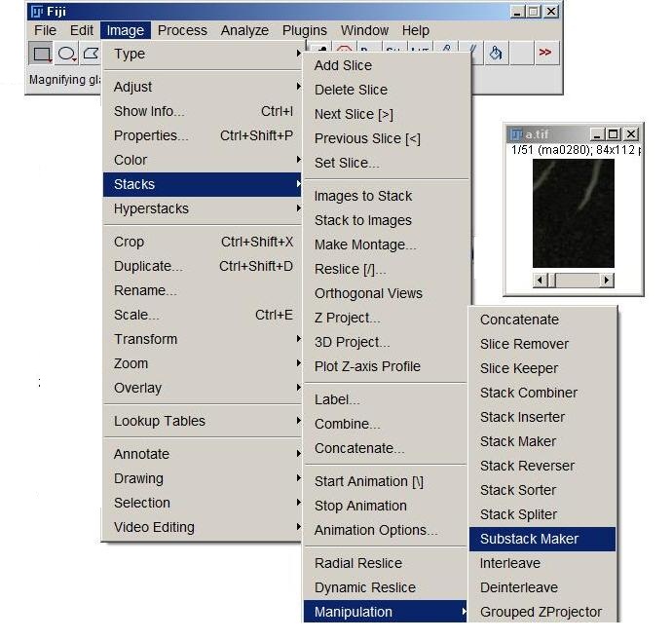Image resolution: width=672 pixels, height=640 pixels.
Task: Choose Show Info... from Image menu
Action: [x=203, y=111]
